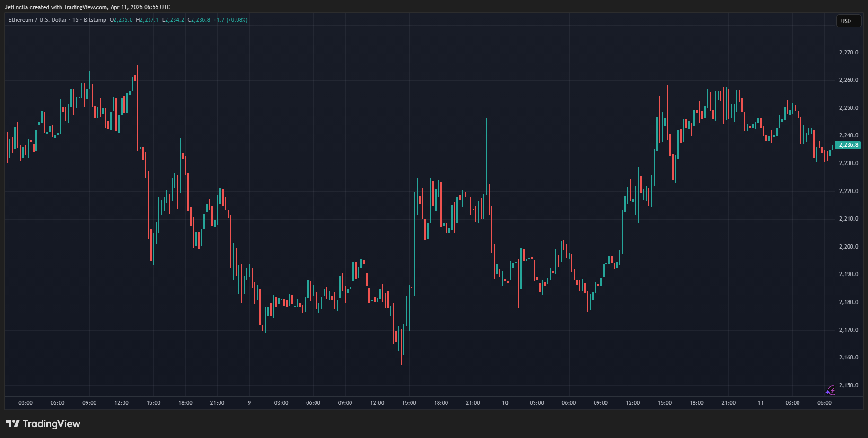Image resolution: width=868 pixels, height=438 pixels.
Task: Click the 2,270.0 price axis label
Action: [848, 53]
